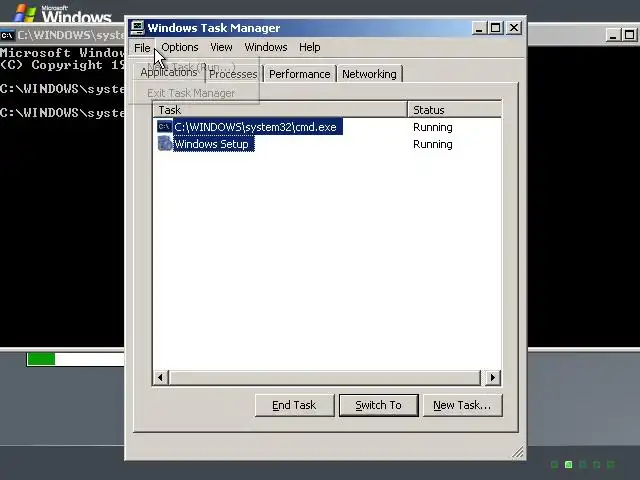
Task: Click the New Task... button
Action: pyautogui.click(x=462, y=405)
